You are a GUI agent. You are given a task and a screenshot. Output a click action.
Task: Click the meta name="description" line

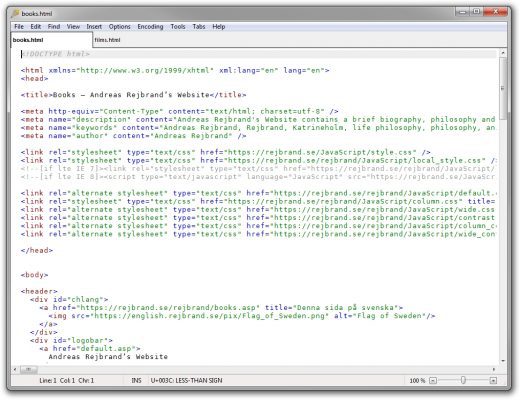(258, 120)
